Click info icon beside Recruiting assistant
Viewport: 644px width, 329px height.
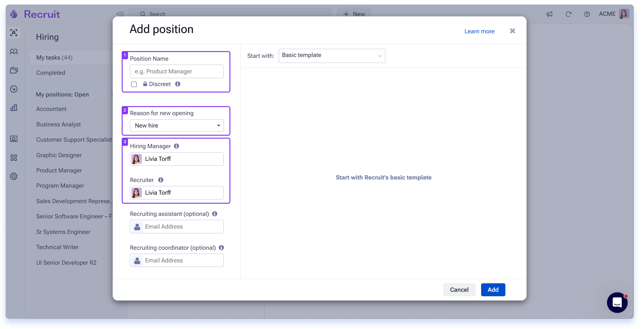tap(215, 214)
